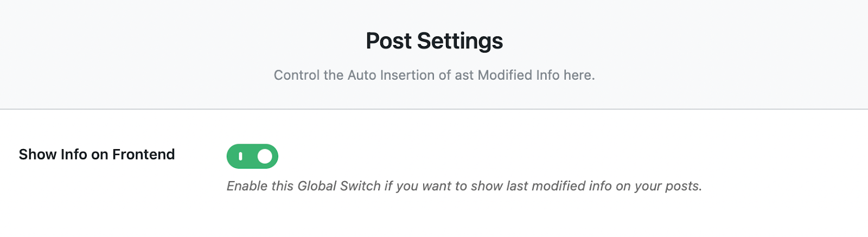Click the white knob of the green switch

pyautogui.click(x=265, y=156)
